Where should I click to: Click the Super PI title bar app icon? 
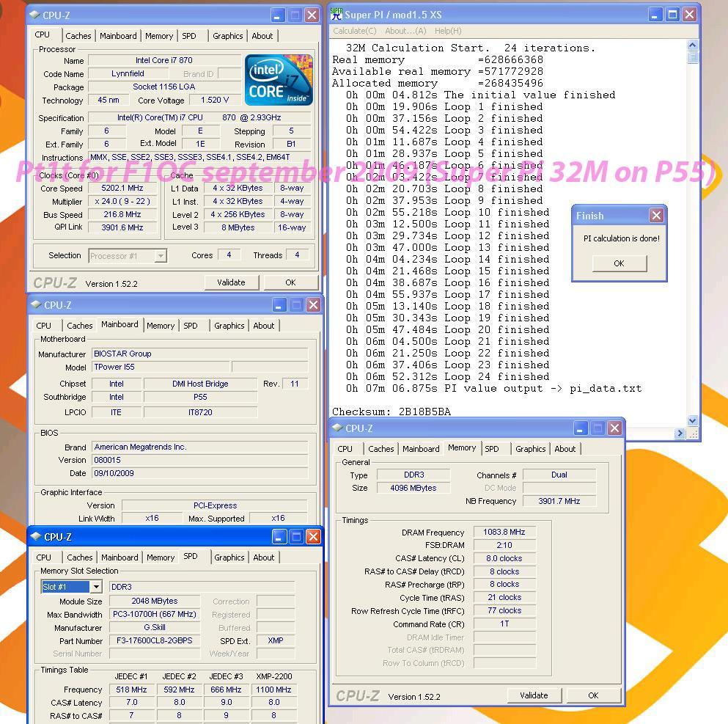[337, 15]
